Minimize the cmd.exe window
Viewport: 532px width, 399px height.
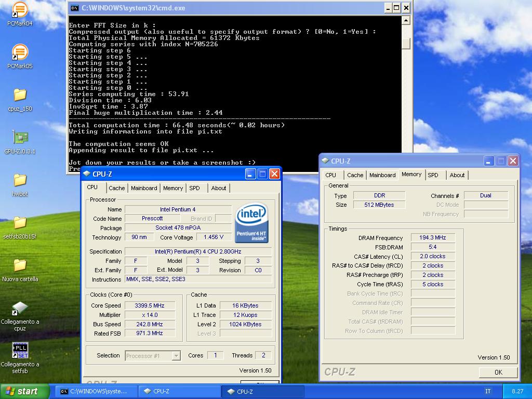[388, 8]
